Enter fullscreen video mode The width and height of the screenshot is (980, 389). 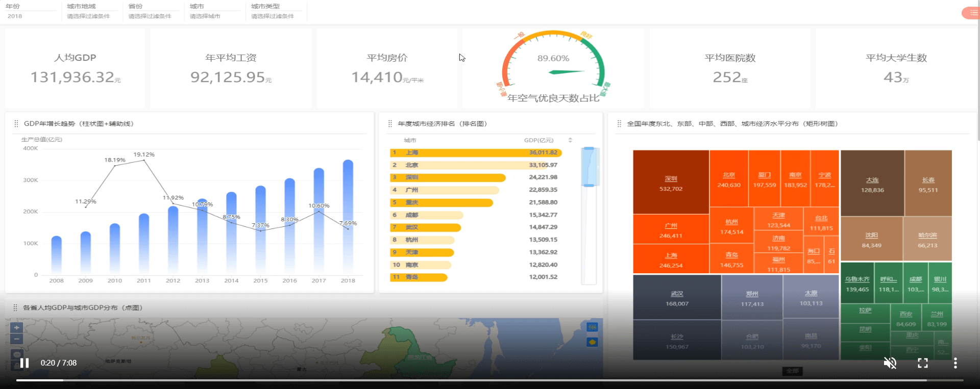[x=922, y=363]
